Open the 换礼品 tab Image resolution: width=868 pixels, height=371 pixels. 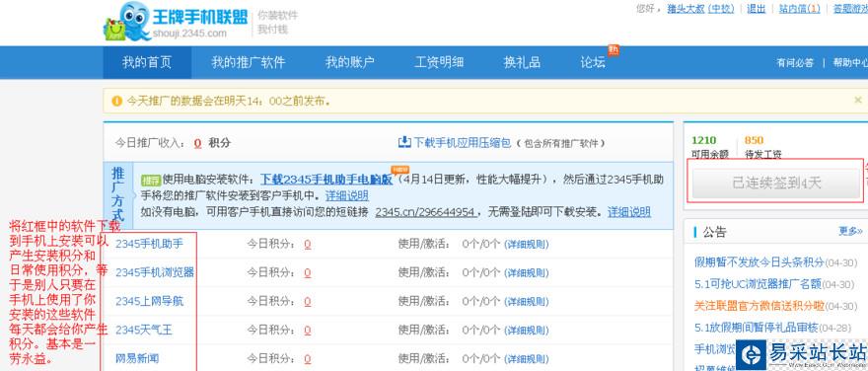coord(522,62)
